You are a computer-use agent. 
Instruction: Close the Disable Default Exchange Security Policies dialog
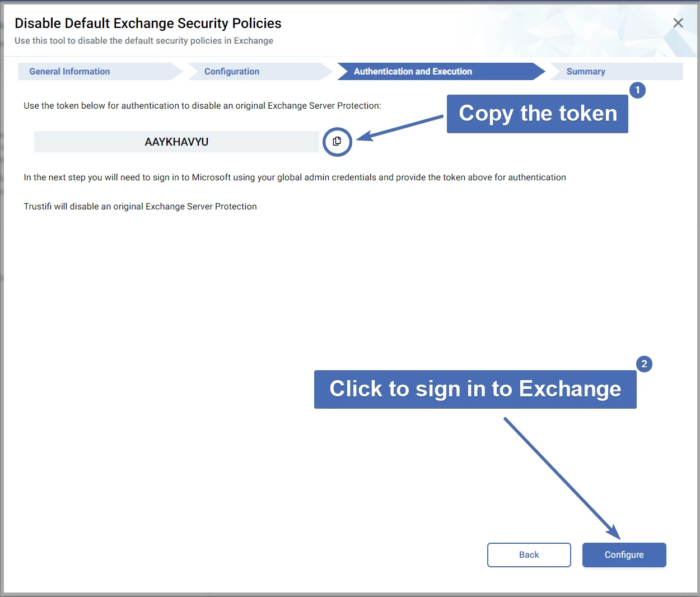point(678,23)
